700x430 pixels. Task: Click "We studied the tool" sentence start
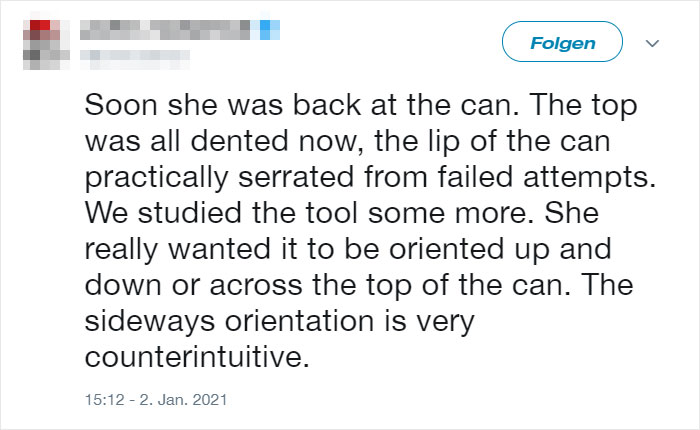click(x=221, y=213)
